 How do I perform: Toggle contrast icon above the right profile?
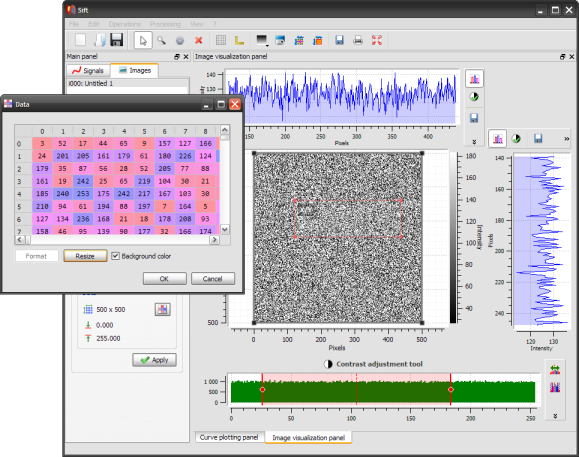click(x=516, y=139)
